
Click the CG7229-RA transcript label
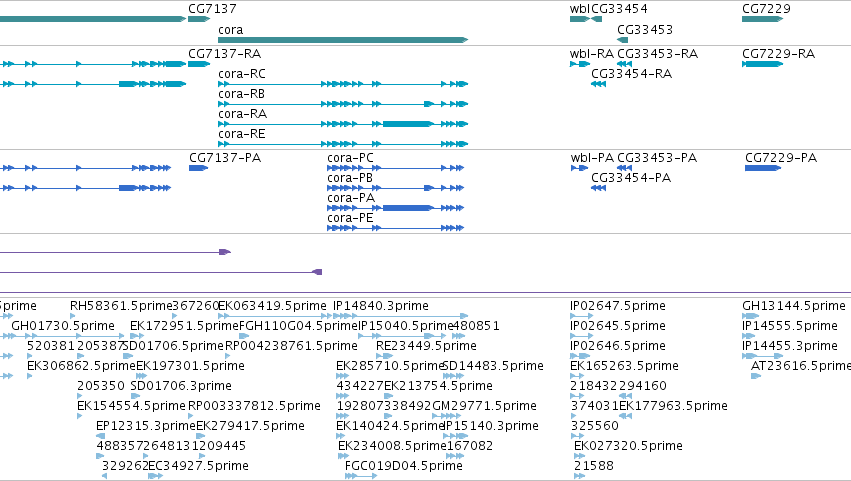tap(778, 53)
